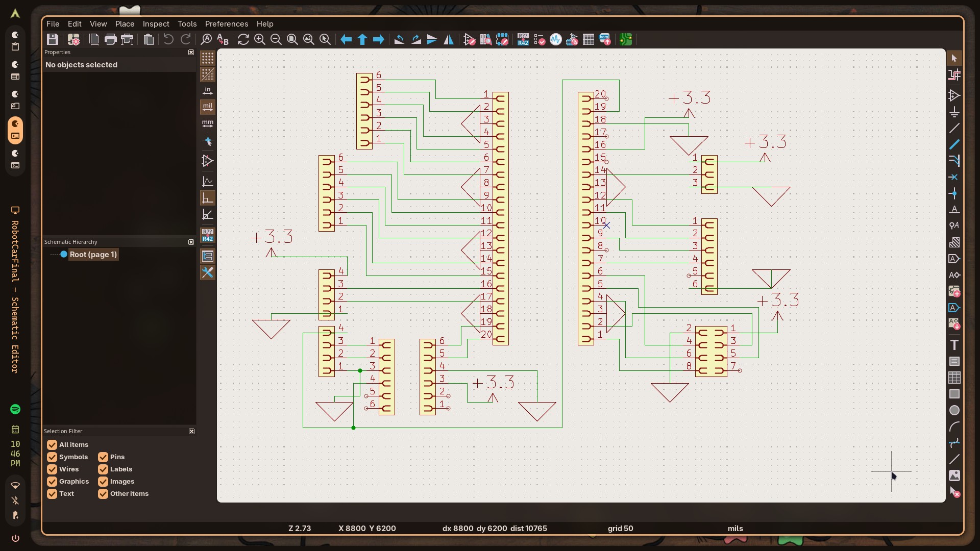
Task: Select Root (page 1) in hierarchy
Action: point(93,255)
